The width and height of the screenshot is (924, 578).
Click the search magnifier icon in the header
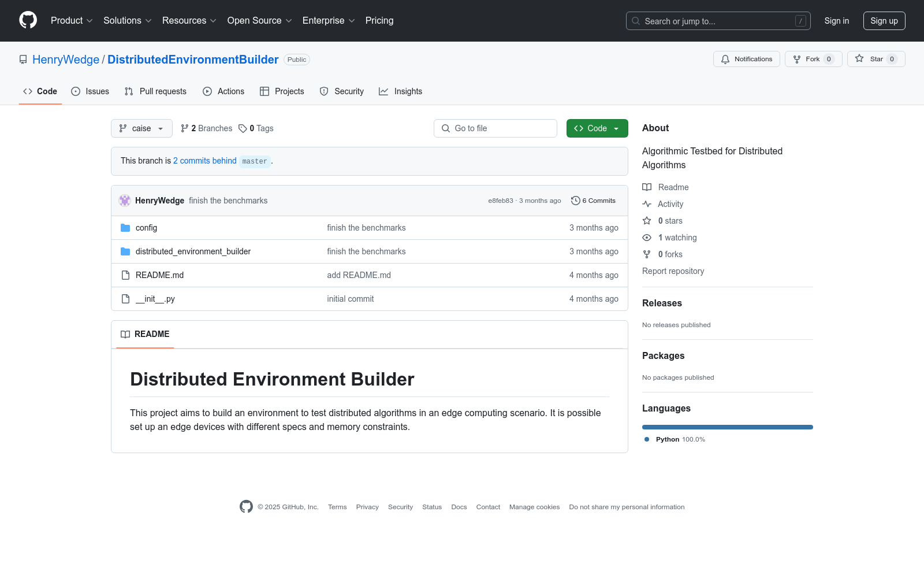[x=636, y=21]
